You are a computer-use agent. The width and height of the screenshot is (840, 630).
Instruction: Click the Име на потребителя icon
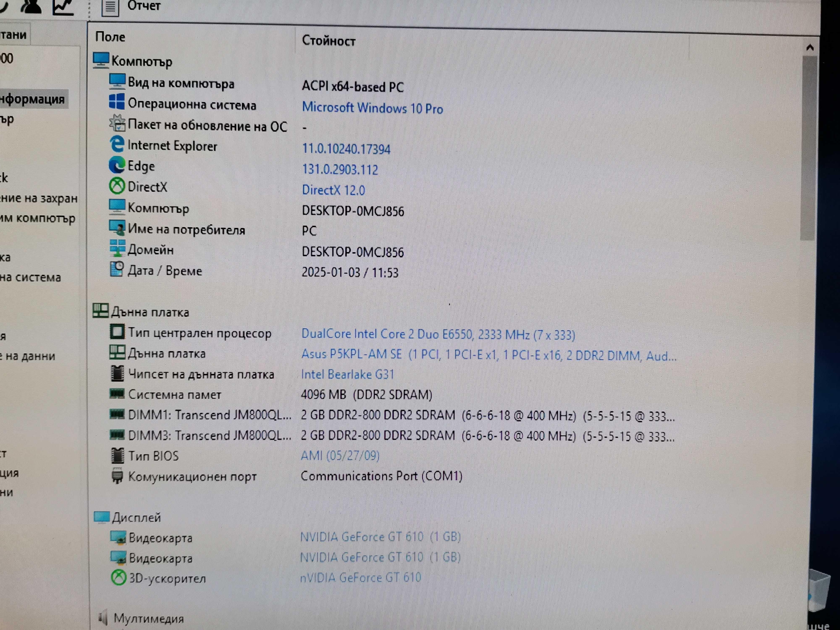[x=117, y=227]
